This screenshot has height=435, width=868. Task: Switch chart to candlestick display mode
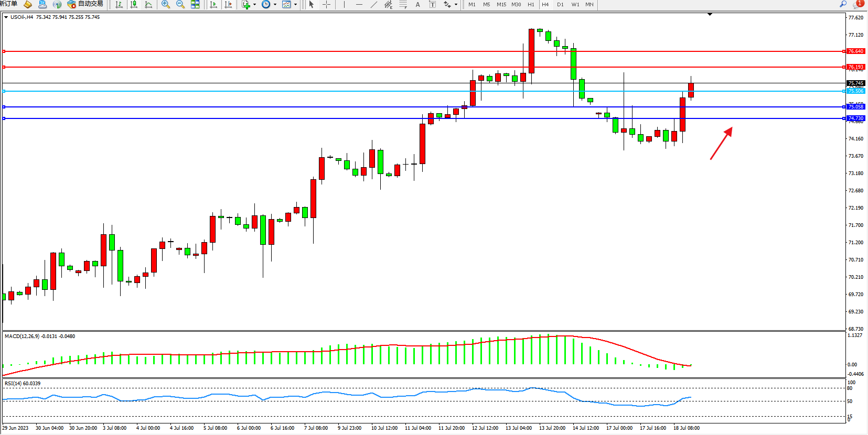pyautogui.click(x=134, y=4)
